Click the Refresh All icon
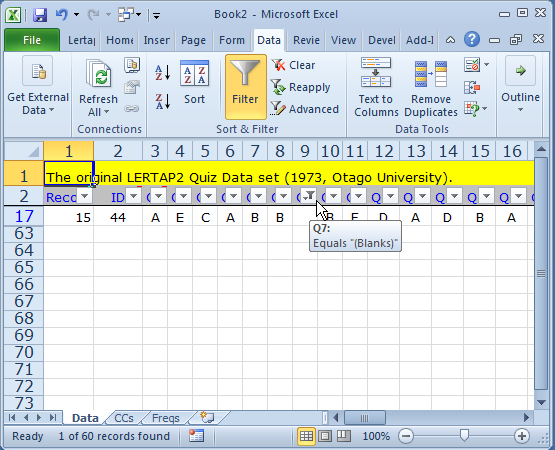The image size is (555, 450). point(98,73)
